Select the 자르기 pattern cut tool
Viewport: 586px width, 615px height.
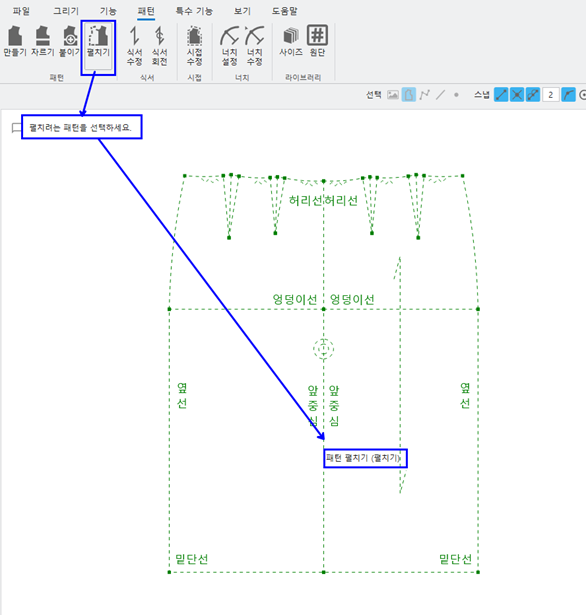click(x=42, y=41)
